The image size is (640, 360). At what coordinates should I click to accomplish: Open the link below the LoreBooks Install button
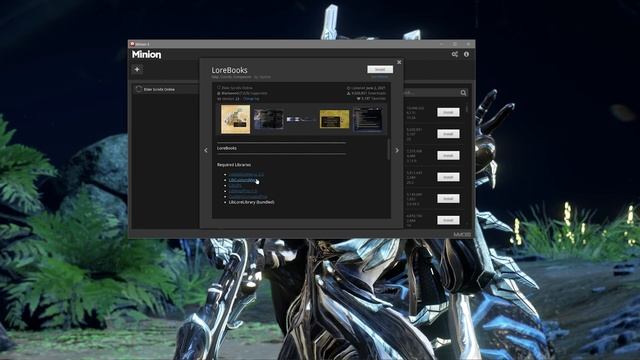point(380,76)
